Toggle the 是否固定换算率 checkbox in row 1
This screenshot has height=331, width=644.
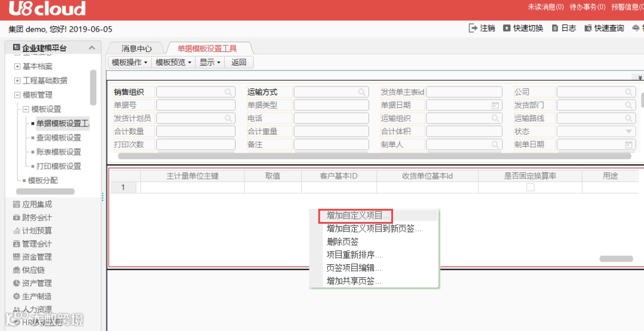(x=531, y=187)
